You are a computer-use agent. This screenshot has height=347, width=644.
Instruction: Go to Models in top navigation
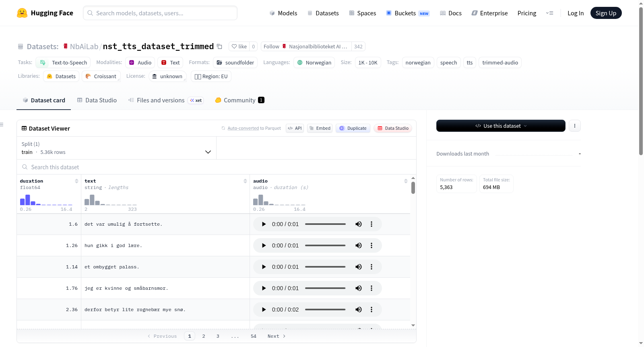point(283,13)
